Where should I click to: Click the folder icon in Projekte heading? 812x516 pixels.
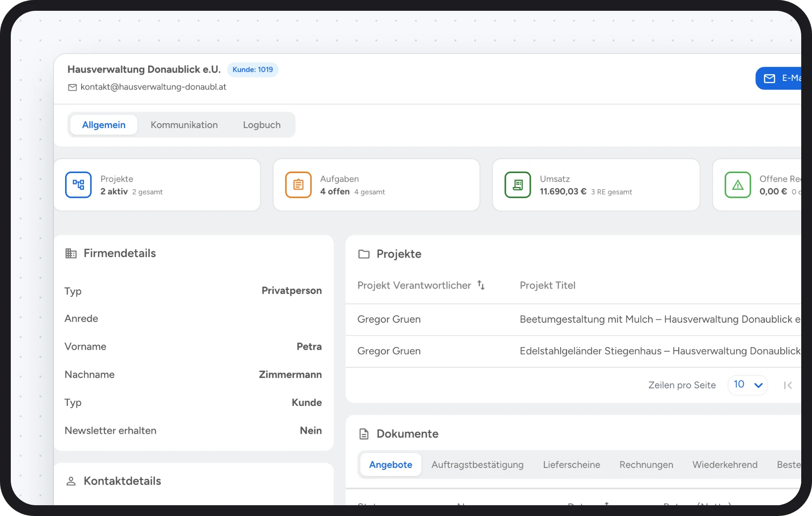(364, 254)
